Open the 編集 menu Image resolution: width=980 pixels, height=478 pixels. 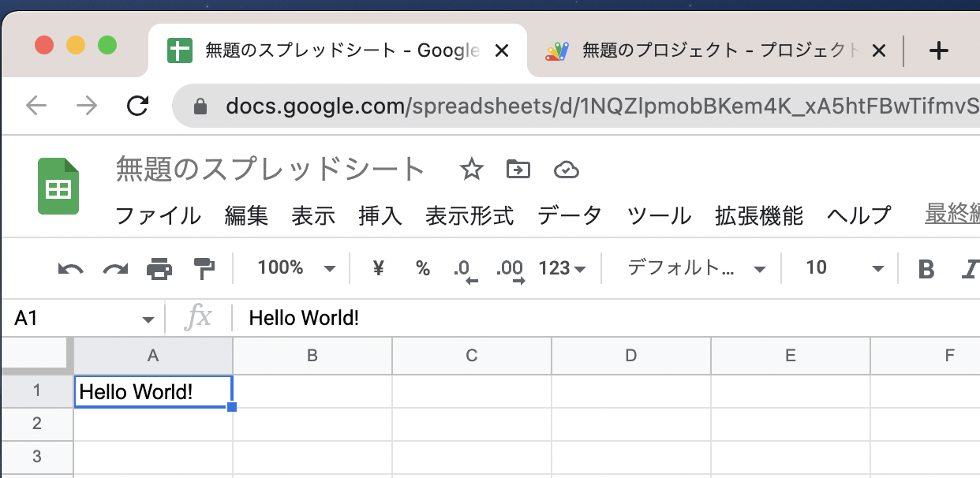(x=246, y=215)
